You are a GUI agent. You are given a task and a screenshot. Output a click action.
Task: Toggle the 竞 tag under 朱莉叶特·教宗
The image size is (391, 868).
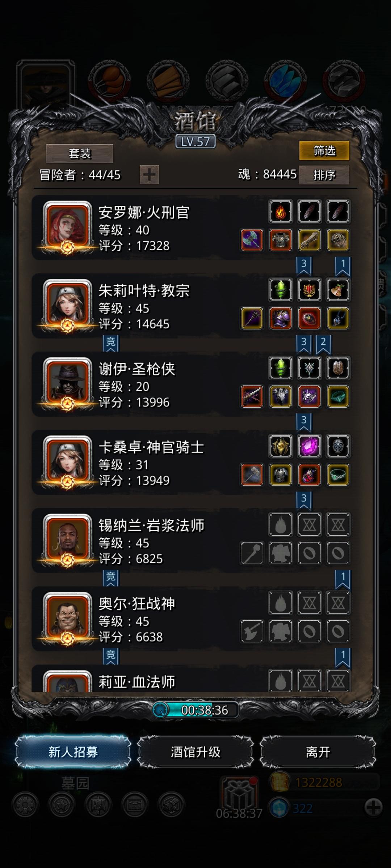tap(111, 343)
